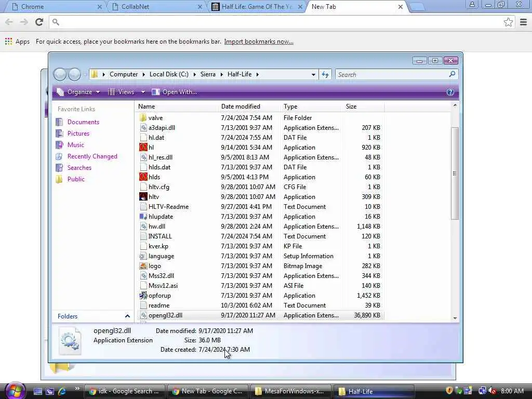
Task: Click the hl application icon
Action: 143,147
